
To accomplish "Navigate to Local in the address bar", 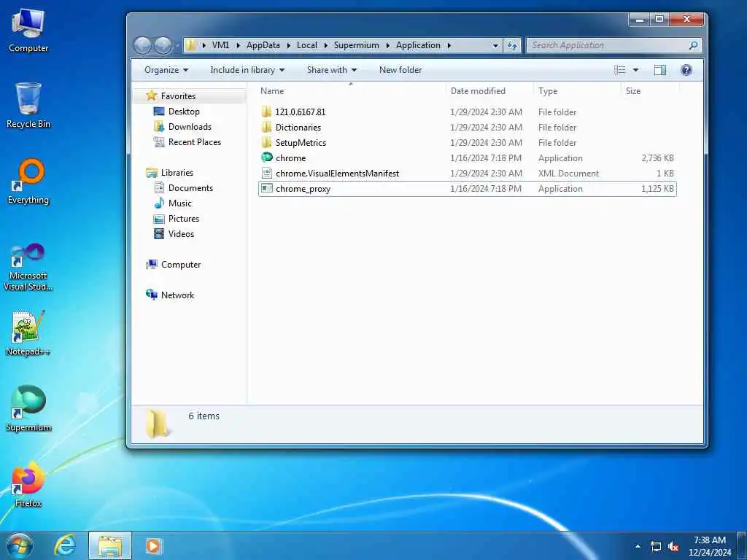I will [307, 45].
